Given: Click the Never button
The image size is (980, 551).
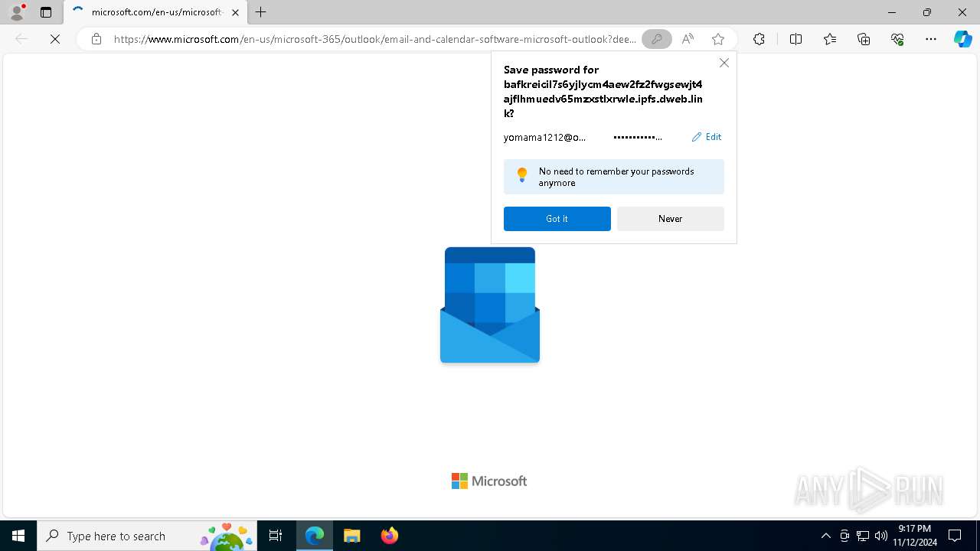Looking at the screenshot, I should click(671, 219).
